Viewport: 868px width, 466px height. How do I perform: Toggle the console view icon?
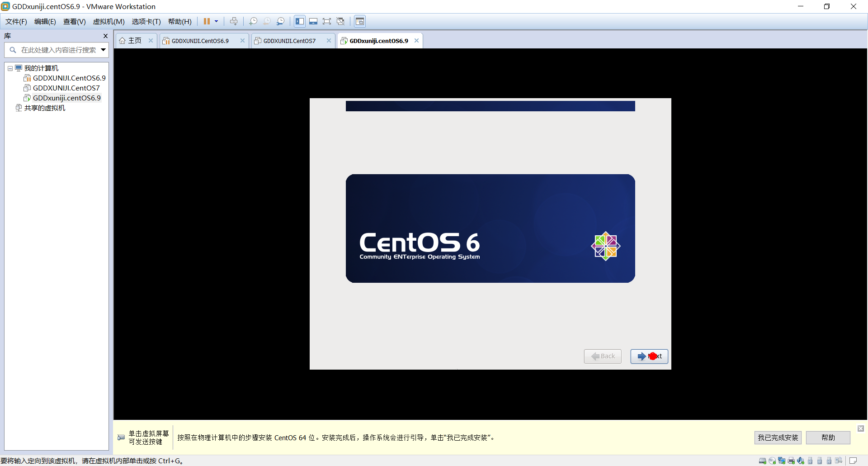pos(360,21)
